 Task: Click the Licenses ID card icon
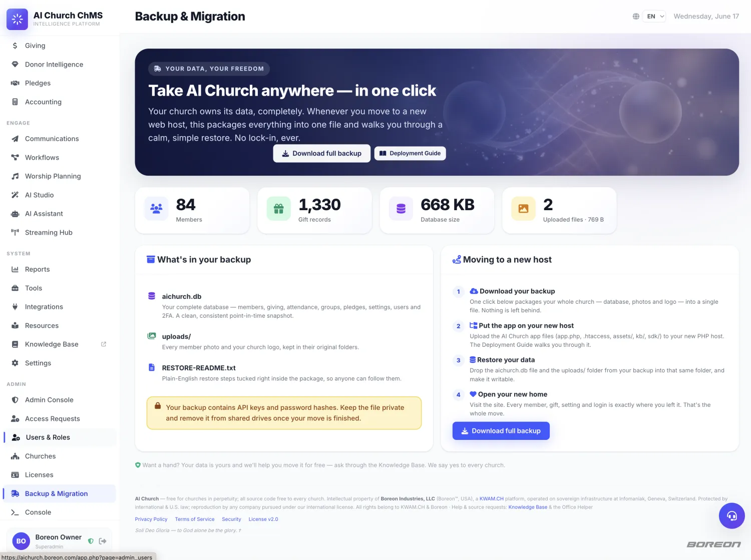[15, 475]
